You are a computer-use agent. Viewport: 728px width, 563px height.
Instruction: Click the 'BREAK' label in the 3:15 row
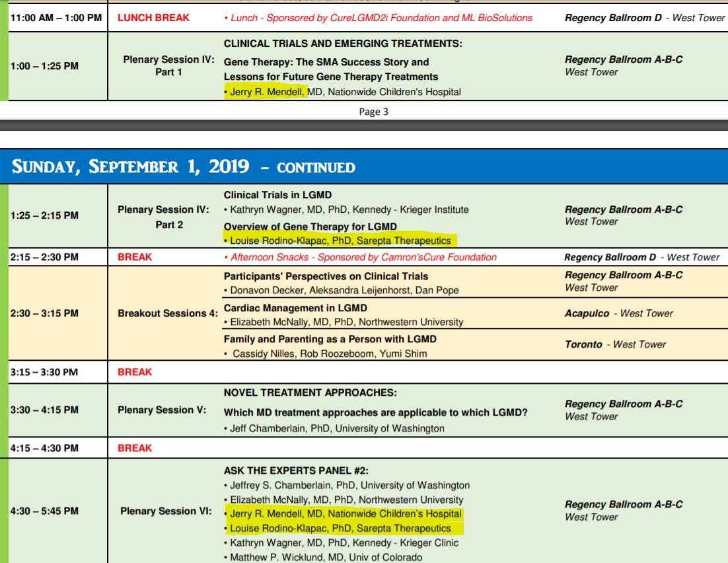pos(135,373)
